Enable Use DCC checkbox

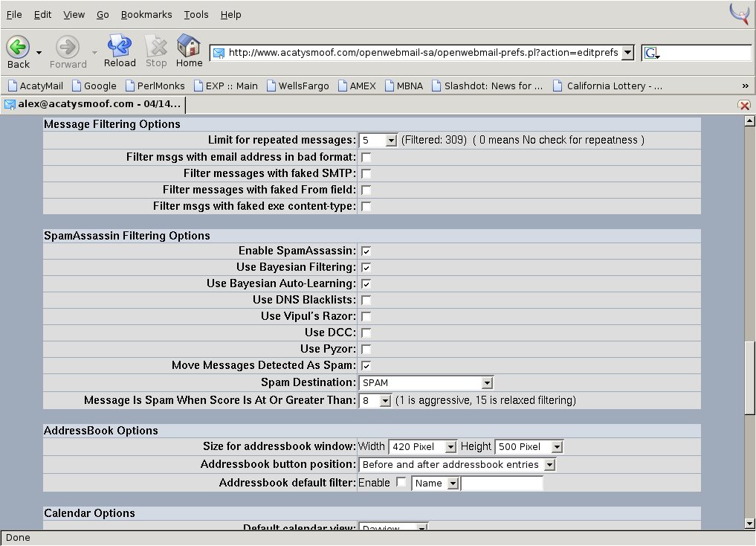pyautogui.click(x=366, y=333)
